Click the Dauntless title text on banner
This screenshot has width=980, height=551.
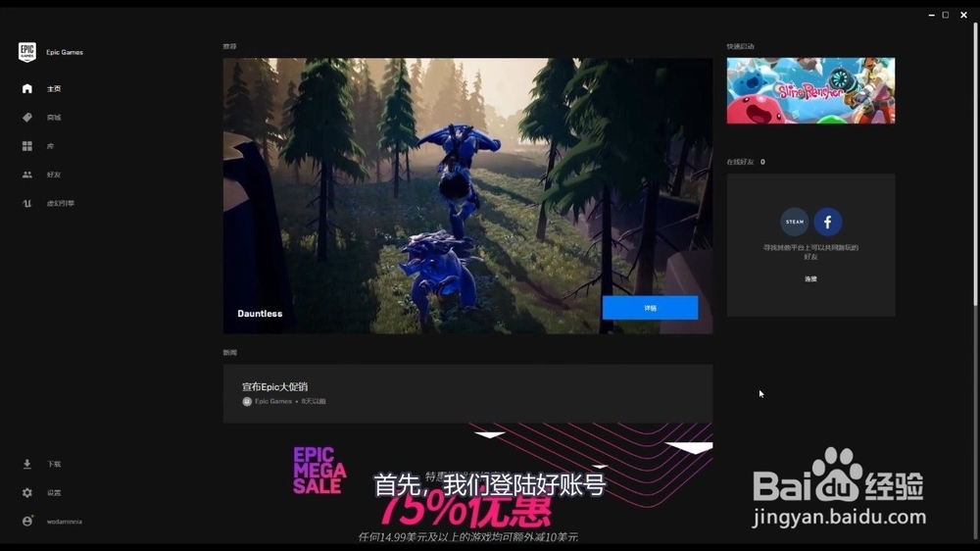click(260, 314)
